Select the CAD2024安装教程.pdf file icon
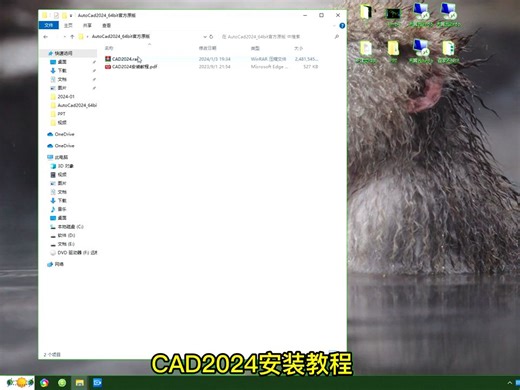The height and width of the screenshot is (390, 520). (108, 67)
